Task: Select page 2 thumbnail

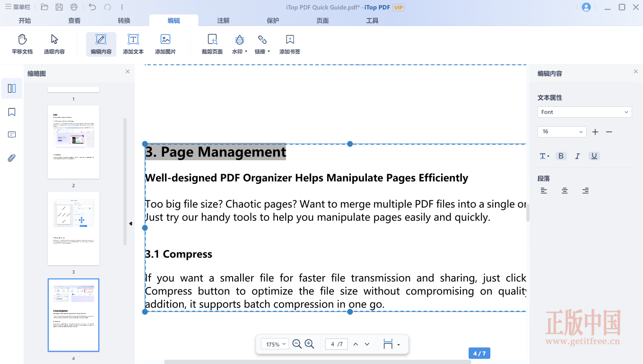Action: 73,142
